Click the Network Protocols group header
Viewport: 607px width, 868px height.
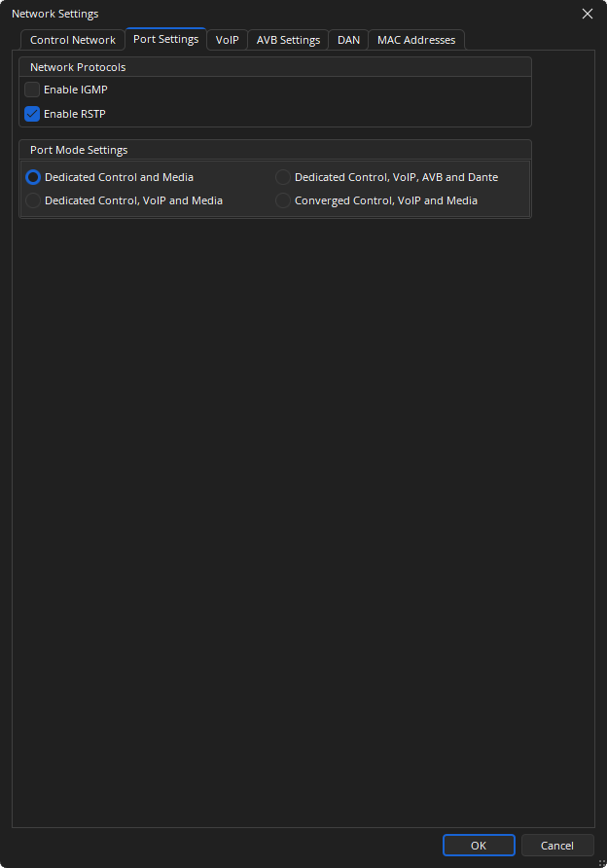click(x=78, y=67)
